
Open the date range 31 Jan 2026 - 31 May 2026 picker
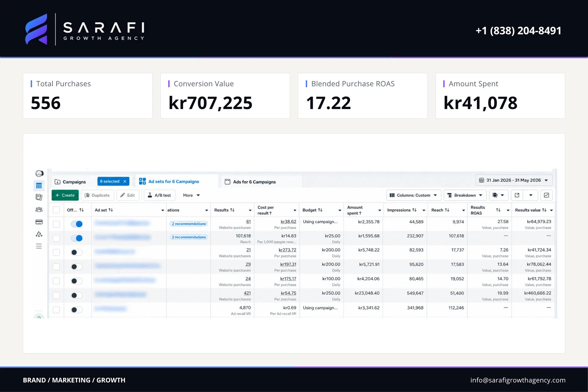click(x=514, y=180)
